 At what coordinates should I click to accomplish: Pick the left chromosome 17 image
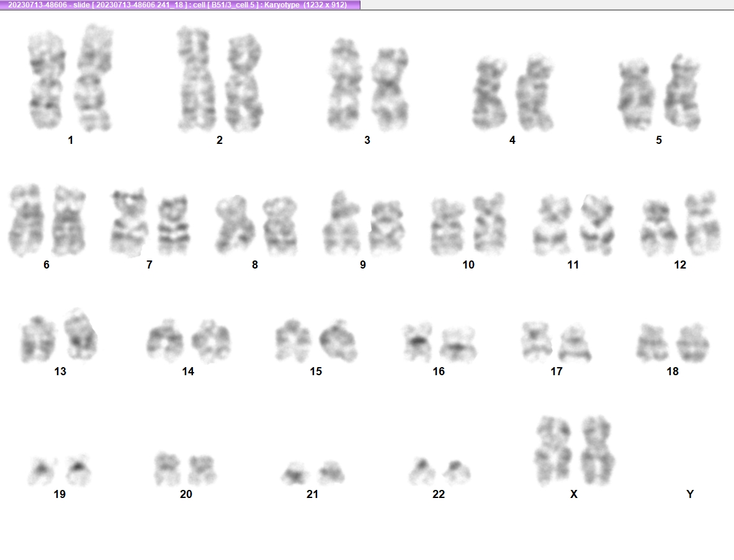click(x=537, y=342)
